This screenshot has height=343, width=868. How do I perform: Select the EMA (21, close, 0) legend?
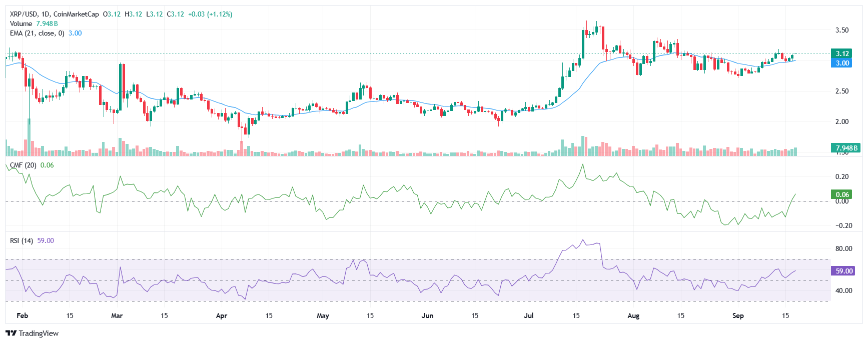(x=37, y=33)
